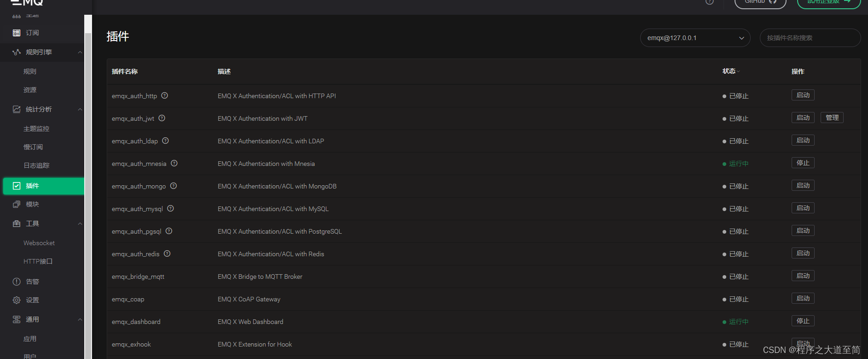This screenshot has height=359, width=868.
Task: Start the emqx_auth_mysql plugin
Action: pyautogui.click(x=803, y=208)
